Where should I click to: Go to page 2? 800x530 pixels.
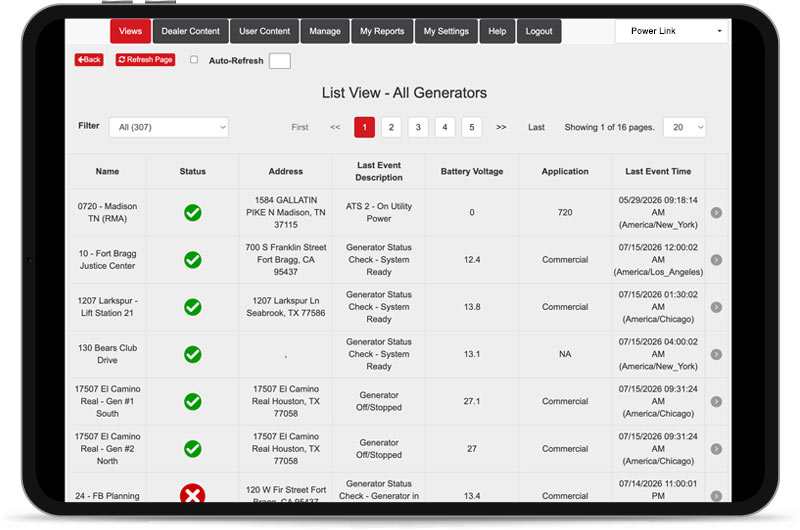click(x=391, y=127)
